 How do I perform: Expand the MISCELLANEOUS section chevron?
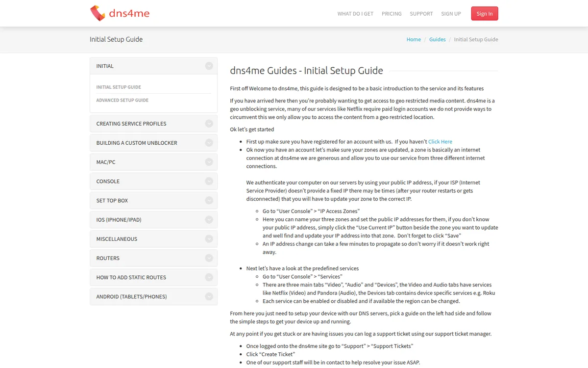(209, 239)
